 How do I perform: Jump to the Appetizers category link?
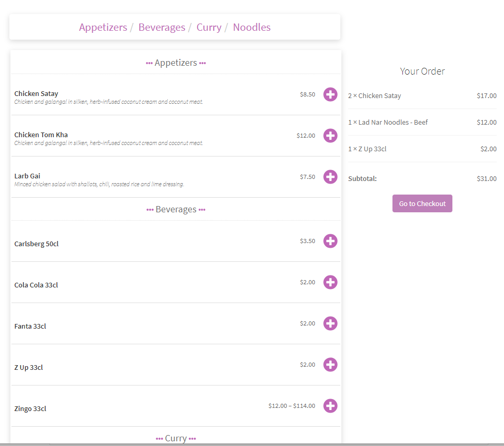(x=103, y=27)
